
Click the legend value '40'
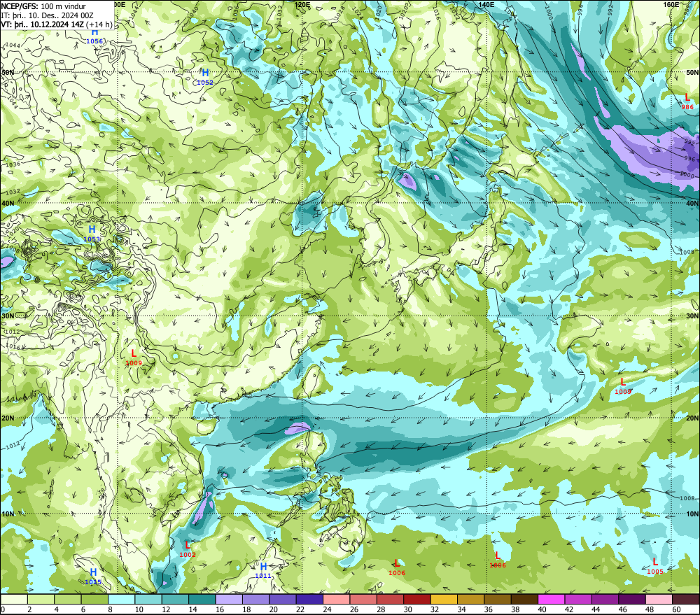click(x=542, y=609)
